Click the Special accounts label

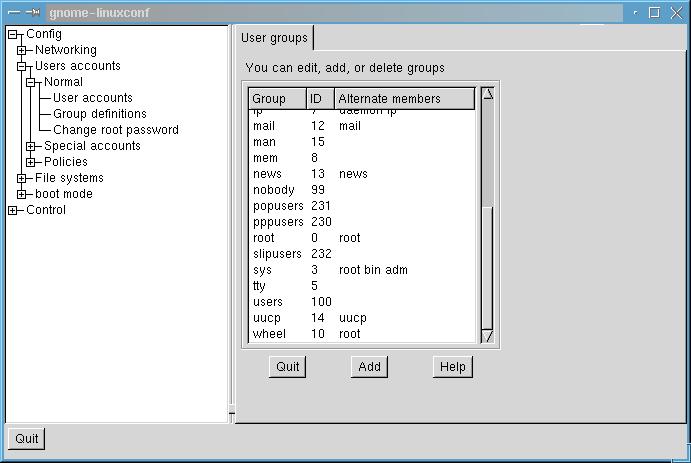92,146
